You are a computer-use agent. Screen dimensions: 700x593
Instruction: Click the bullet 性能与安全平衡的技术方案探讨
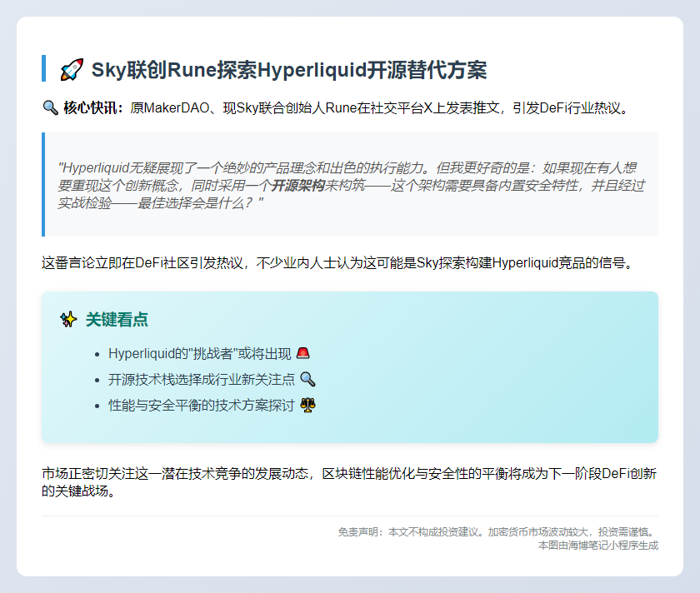(x=202, y=405)
